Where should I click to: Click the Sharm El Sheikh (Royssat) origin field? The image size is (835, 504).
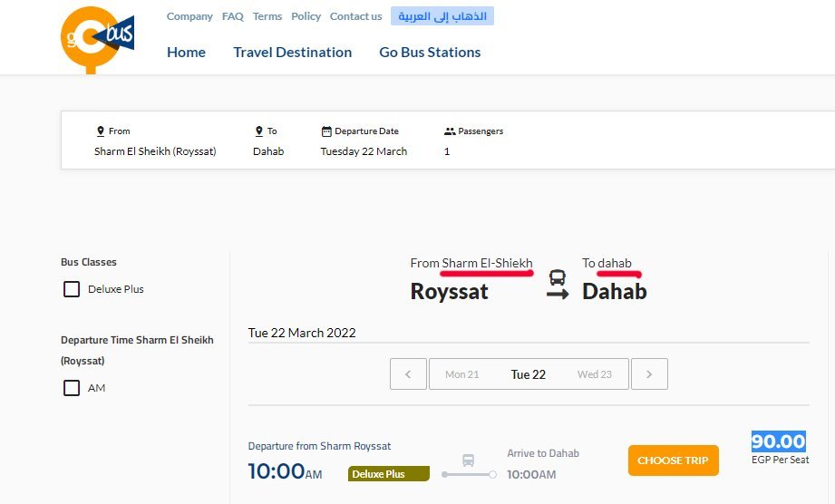pyautogui.click(x=155, y=151)
